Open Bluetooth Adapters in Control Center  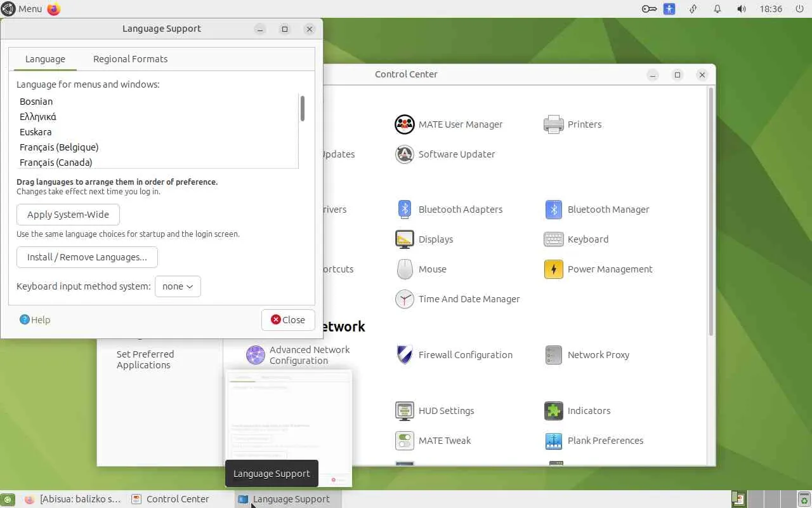coord(449,210)
